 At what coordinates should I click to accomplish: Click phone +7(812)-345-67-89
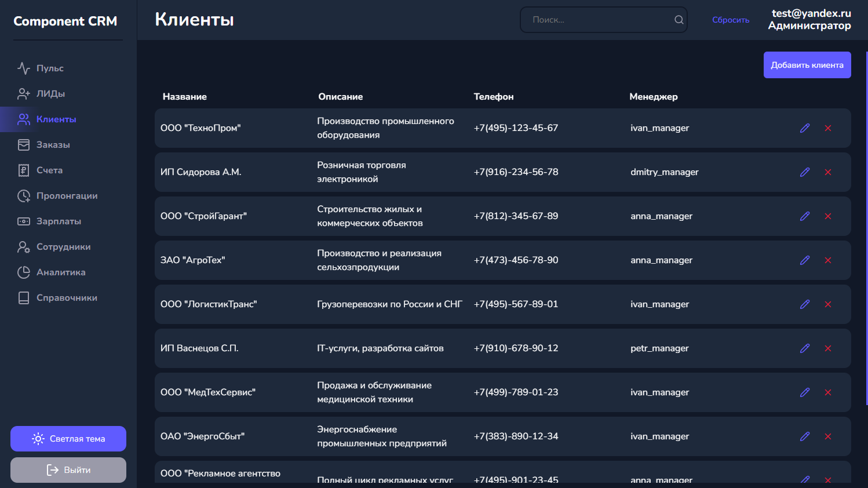[x=516, y=216]
